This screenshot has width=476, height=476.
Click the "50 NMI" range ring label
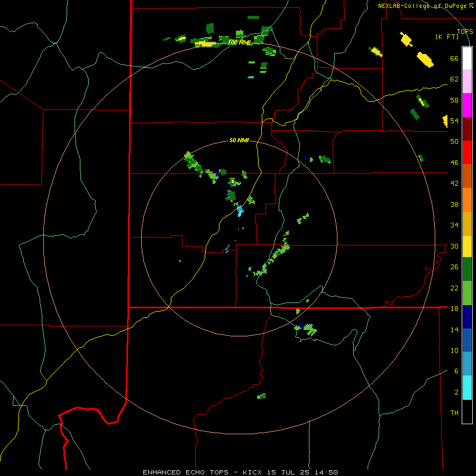click(x=239, y=140)
